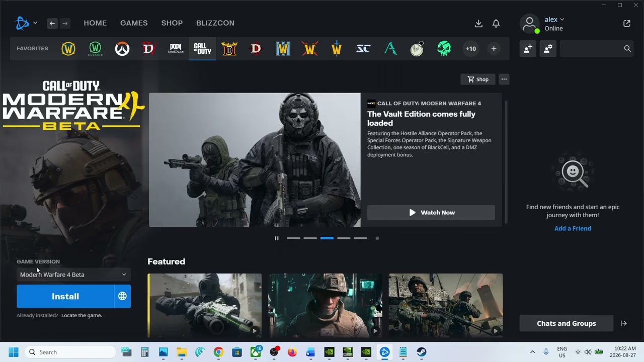Open the Game Version dropdown

pos(73,275)
